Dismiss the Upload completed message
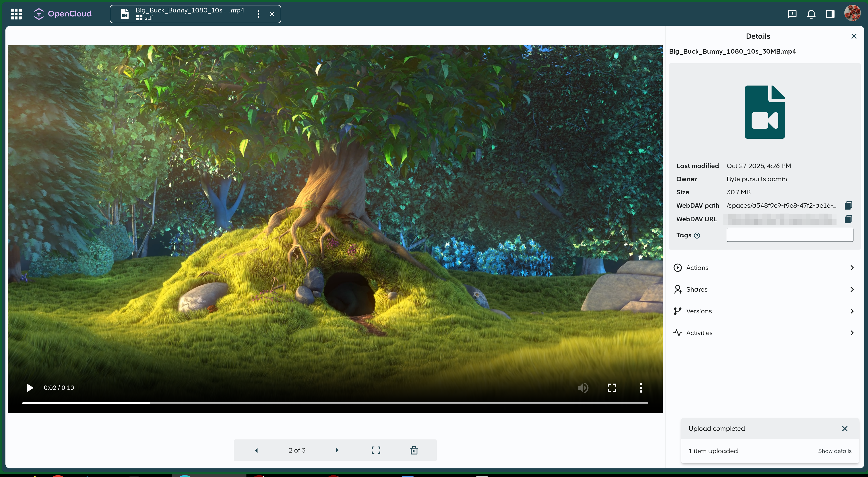 click(x=845, y=428)
